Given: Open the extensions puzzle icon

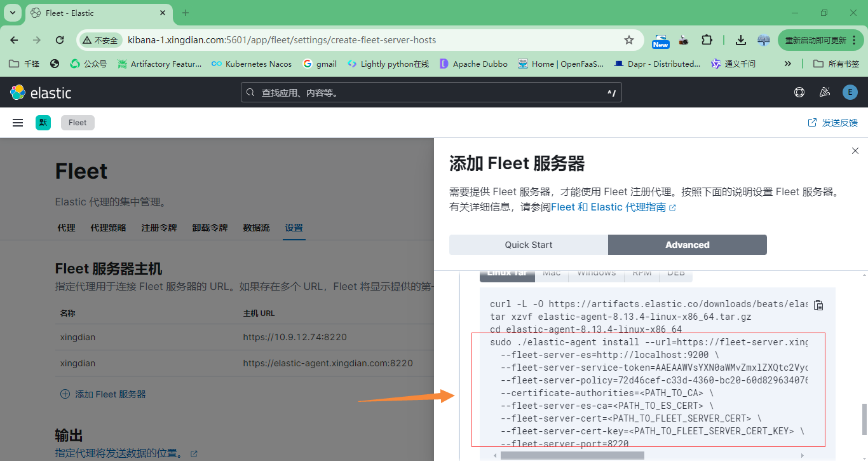Looking at the screenshot, I should click(707, 40).
